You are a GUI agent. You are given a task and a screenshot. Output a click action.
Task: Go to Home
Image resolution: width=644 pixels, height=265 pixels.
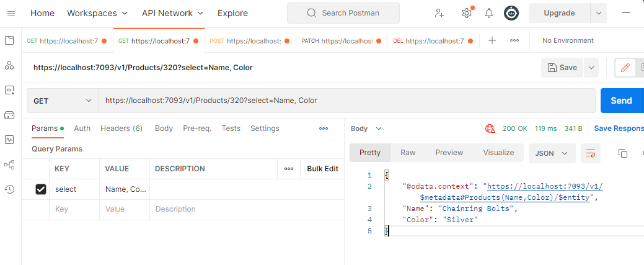point(42,13)
